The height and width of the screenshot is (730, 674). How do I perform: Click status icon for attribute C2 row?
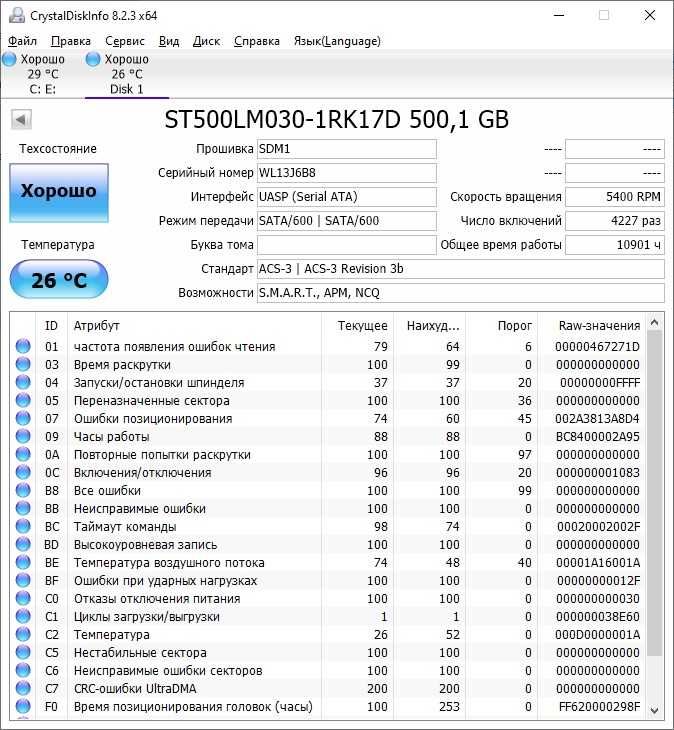point(23,634)
